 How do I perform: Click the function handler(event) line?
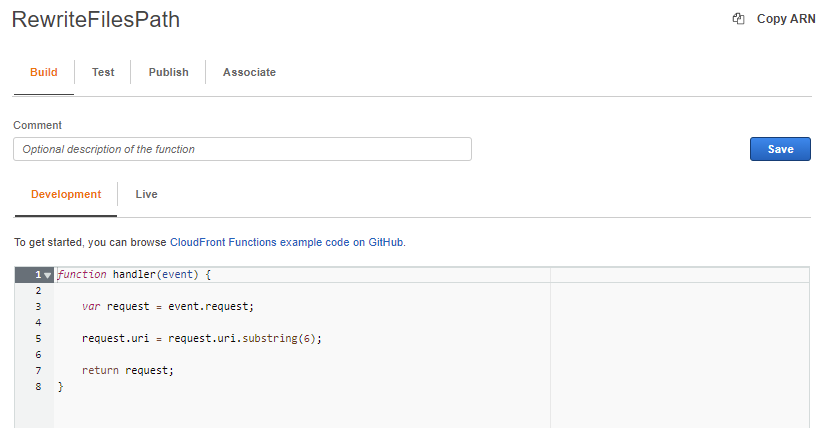point(134,274)
